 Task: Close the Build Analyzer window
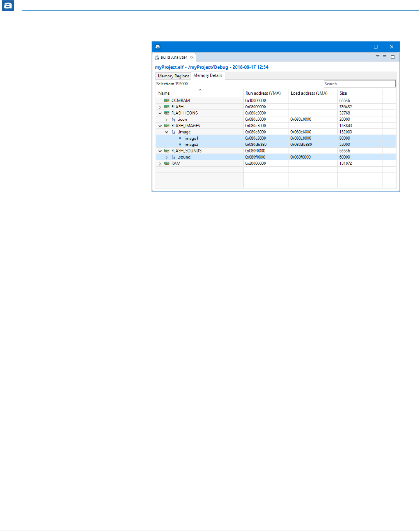point(391,47)
